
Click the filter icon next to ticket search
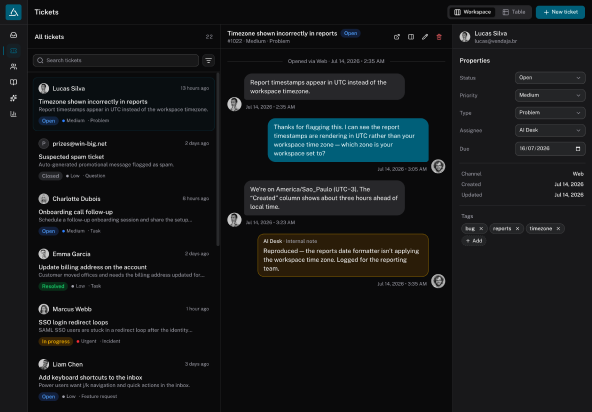pos(208,60)
